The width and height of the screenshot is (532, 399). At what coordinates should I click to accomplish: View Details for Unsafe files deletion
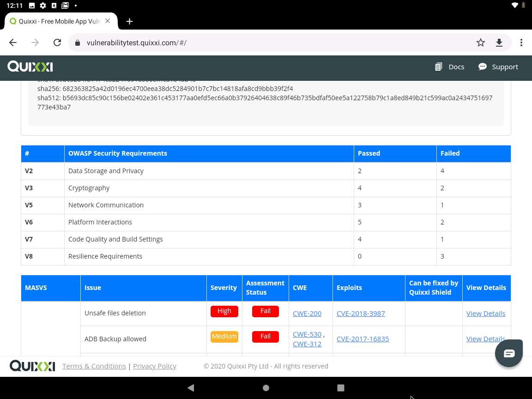[486, 313]
